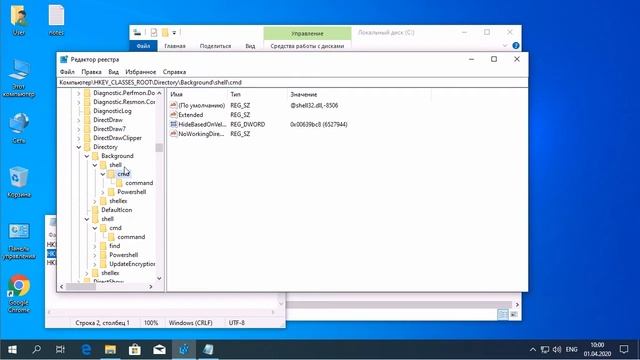Click the Windows Start button
The height and width of the screenshot is (360, 640).
click(12, 349)
